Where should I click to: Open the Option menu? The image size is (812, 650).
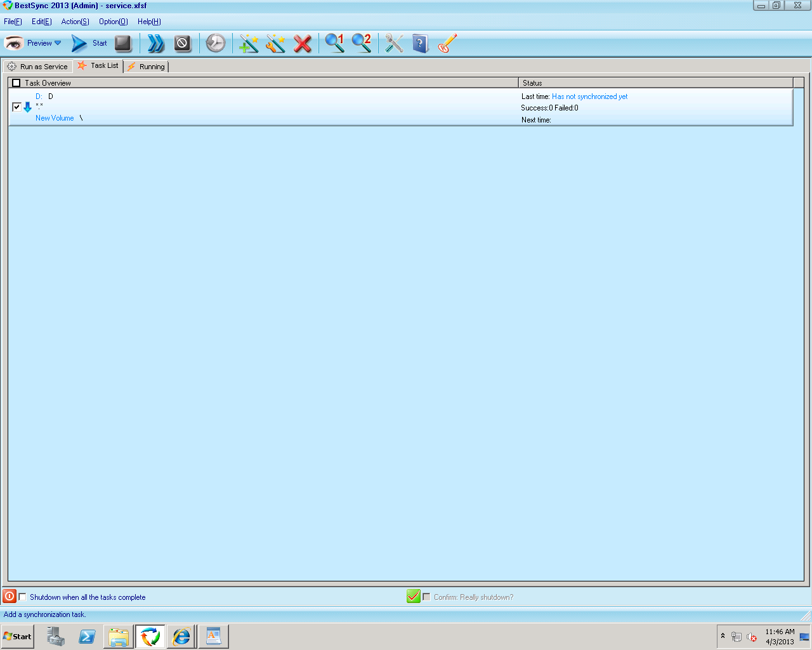pyautogui.click(x=113, y=22)
